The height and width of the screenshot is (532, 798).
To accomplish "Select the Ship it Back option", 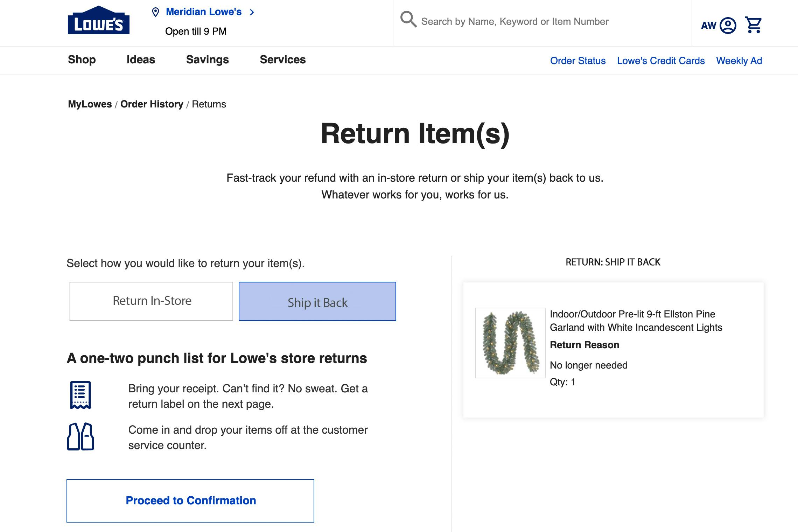I will pyautogui.click(x=317, y=301).
